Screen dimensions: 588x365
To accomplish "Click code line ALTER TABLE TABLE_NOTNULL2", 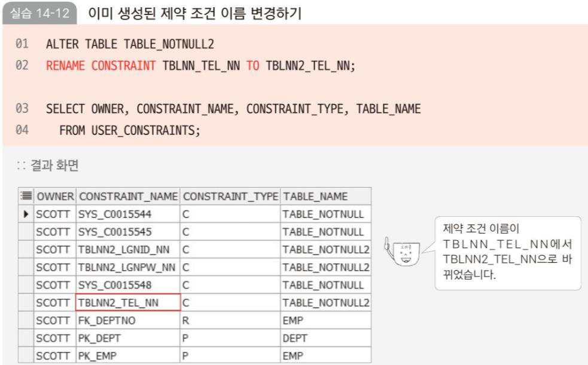I will point(130,44).
